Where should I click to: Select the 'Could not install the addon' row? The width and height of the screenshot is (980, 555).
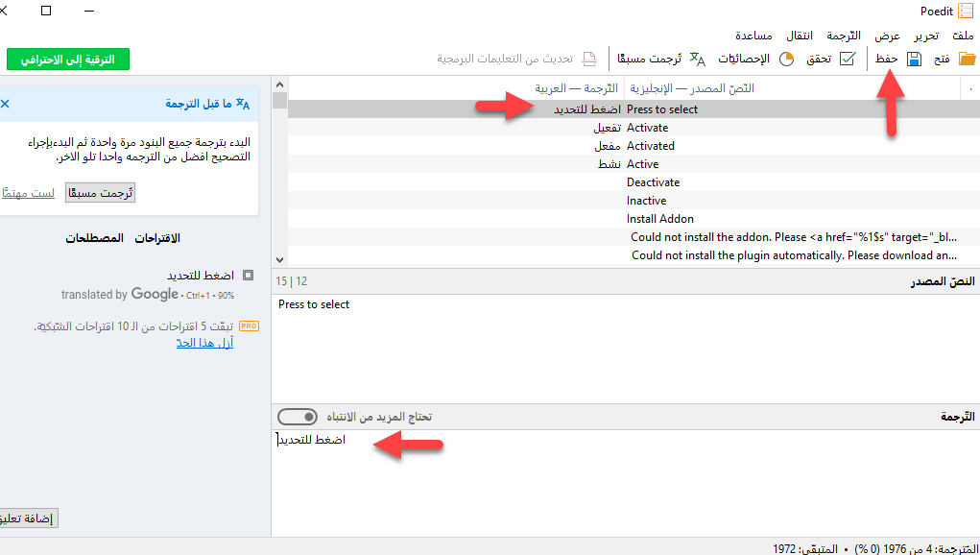point(633,237)
